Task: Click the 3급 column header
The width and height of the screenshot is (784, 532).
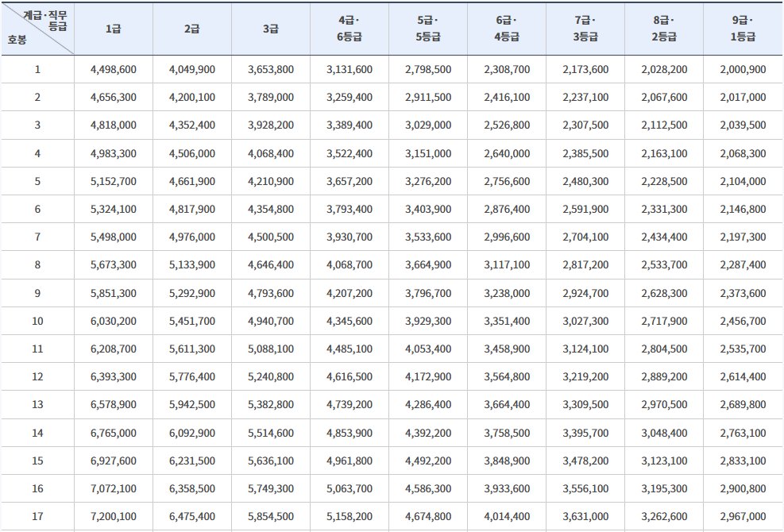Action: 271,29
